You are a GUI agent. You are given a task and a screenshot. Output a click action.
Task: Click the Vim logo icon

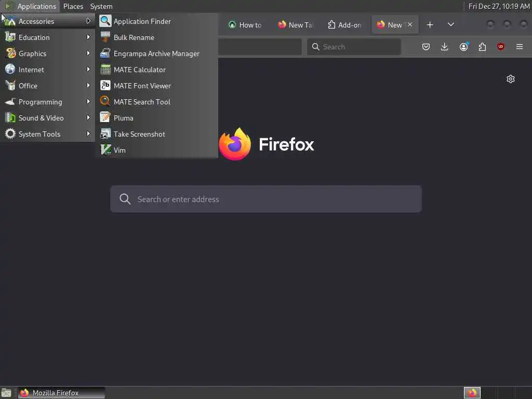[x=106, y=150]
